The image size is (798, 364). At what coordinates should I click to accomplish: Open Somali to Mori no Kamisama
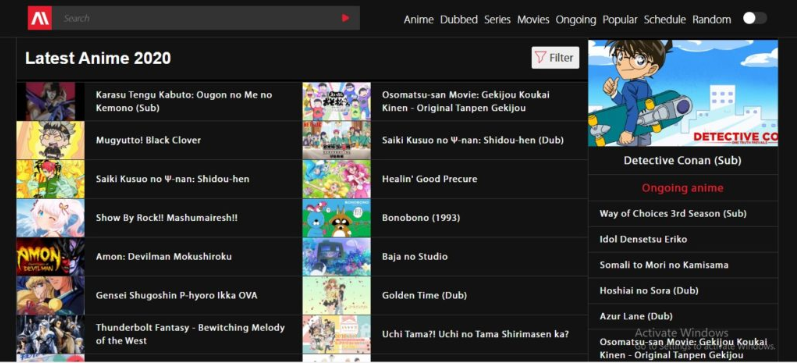click(664, 265)
